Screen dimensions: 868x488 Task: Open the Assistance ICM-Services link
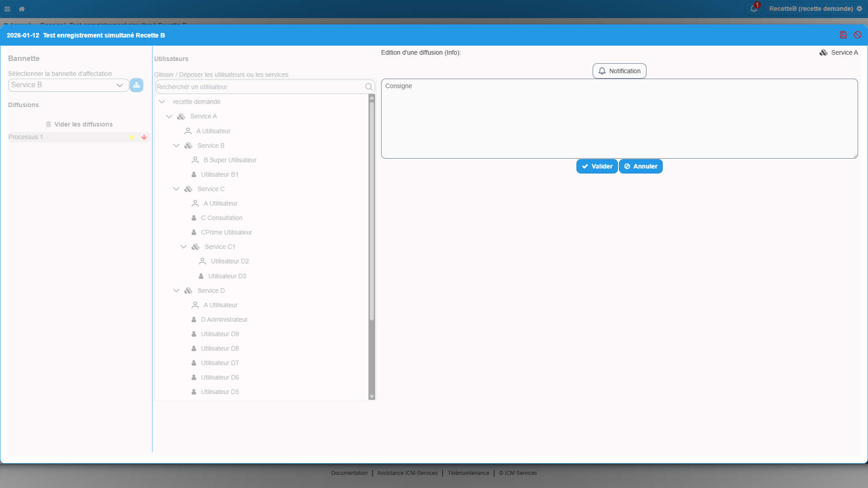(407, 473)
